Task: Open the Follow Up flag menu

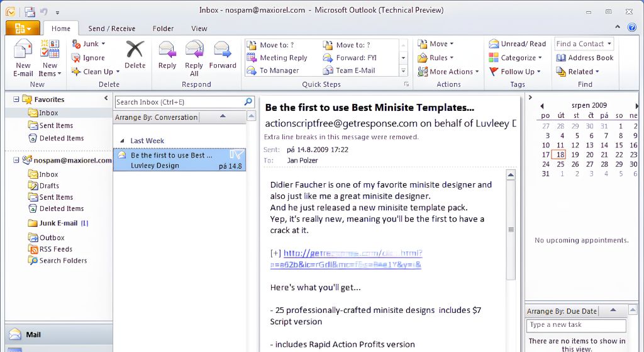Action: [514, 72]
